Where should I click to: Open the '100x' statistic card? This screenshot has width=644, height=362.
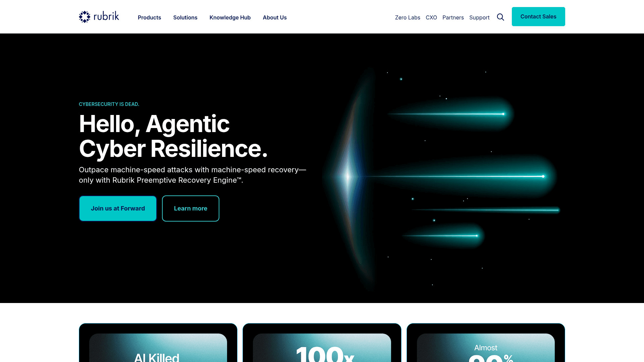click(x=322, y=343)
